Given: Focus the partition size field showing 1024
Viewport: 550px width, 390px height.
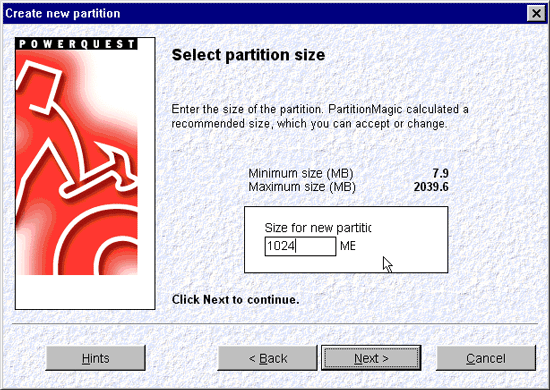Looking at the screenshot, I should [300, 246].
